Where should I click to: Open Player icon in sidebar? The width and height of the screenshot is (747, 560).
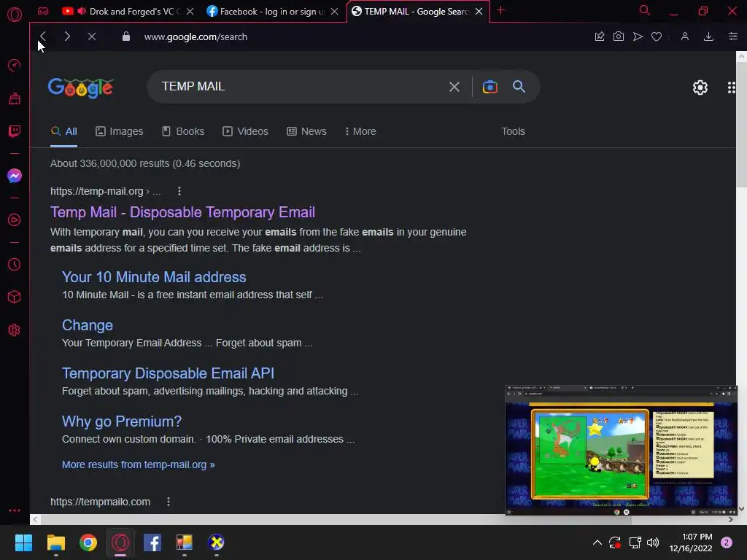coord(15,220)
